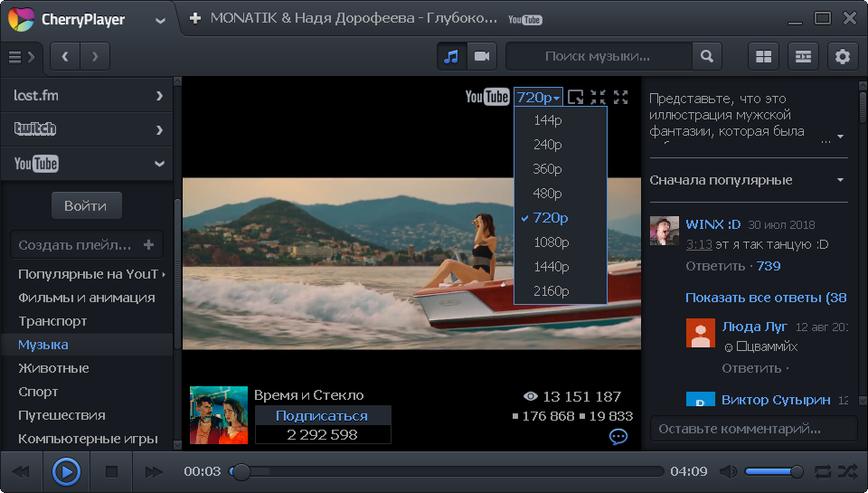Click Показать все ответы link
This screenshot has height=493, width=868.
[766, 298]
